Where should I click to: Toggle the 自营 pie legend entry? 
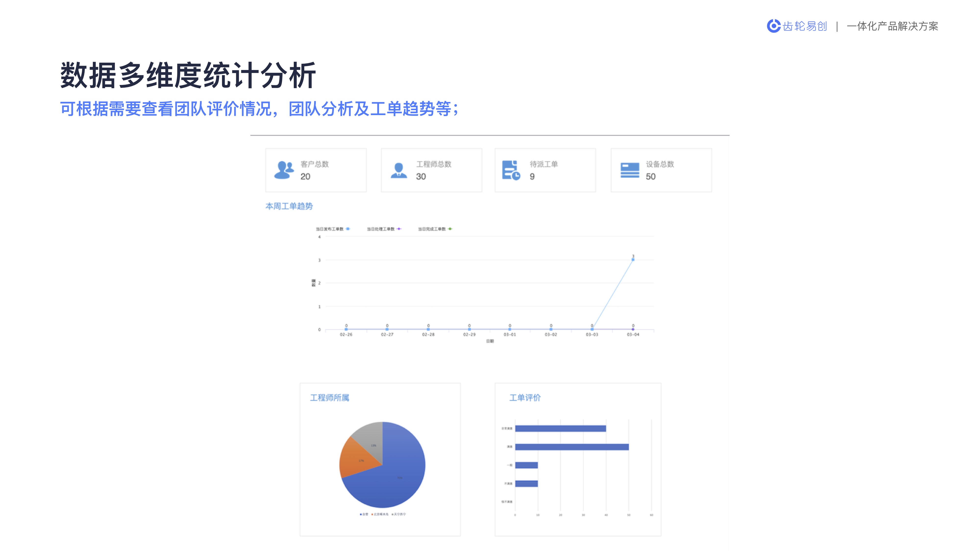[x=364, y=514]
